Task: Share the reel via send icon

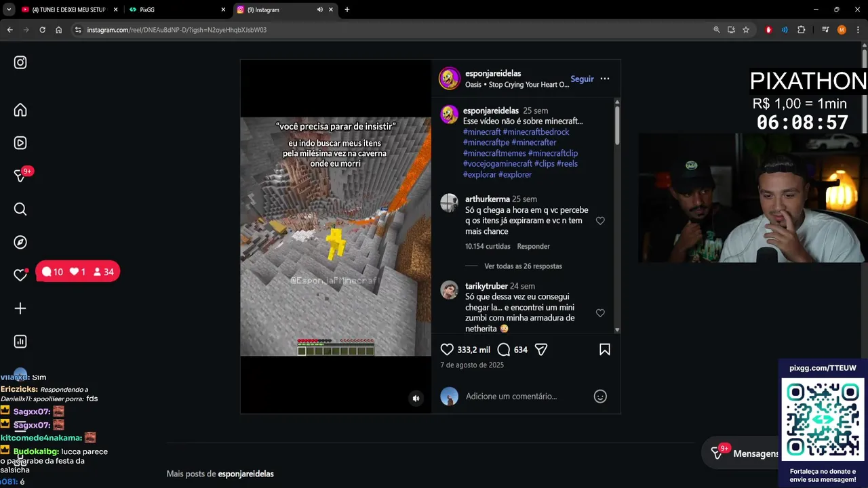Action: (x=541, y=350)
